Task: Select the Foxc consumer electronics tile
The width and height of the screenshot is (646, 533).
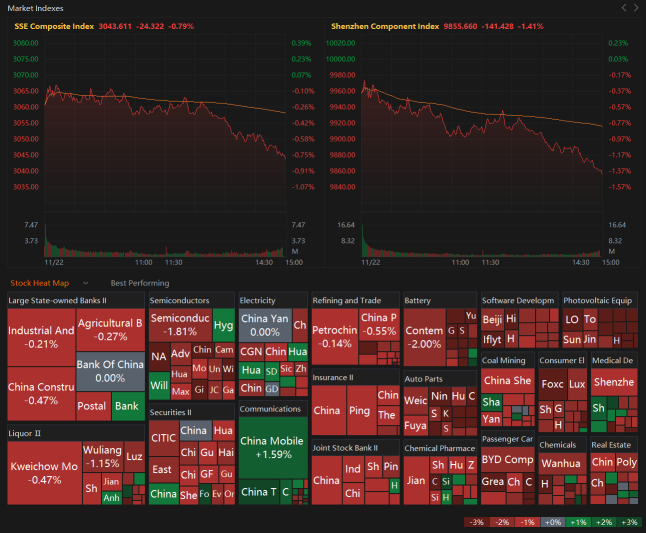Action: 552,384
